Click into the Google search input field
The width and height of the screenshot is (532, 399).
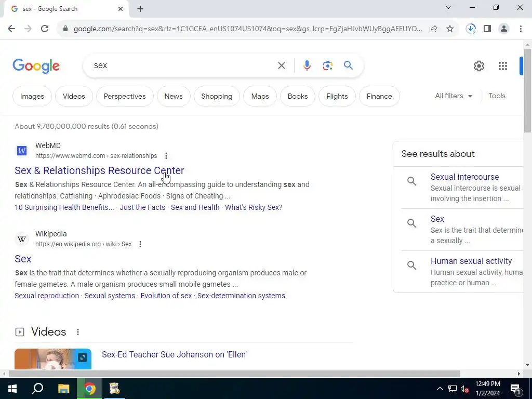click(x=183, y=65)
